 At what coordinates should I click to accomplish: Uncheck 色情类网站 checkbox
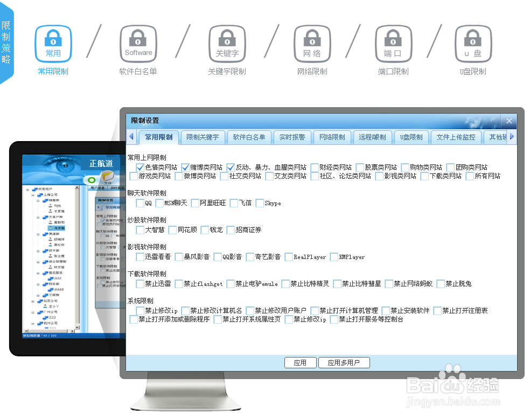point(140,167)
